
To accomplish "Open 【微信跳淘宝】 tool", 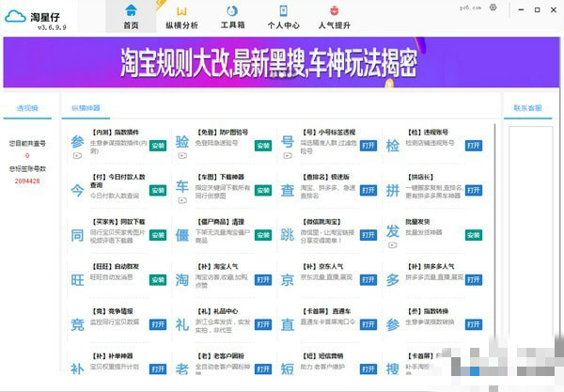I will point(368,235).
